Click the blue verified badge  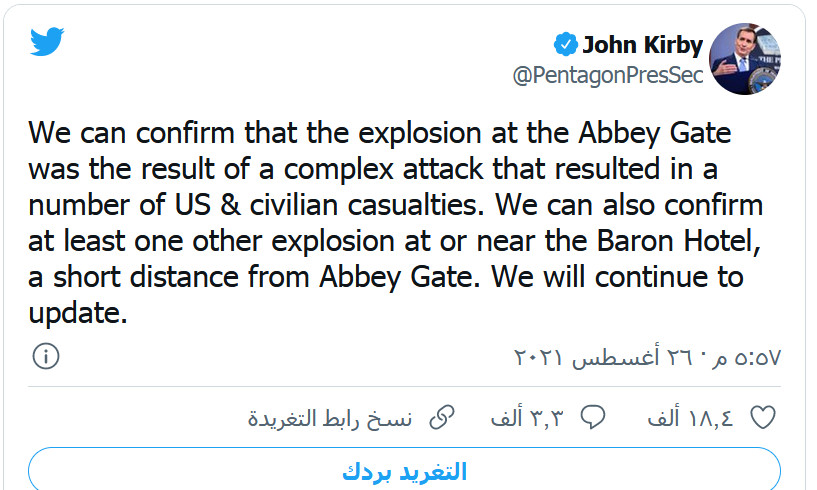(x=565, y=44)
